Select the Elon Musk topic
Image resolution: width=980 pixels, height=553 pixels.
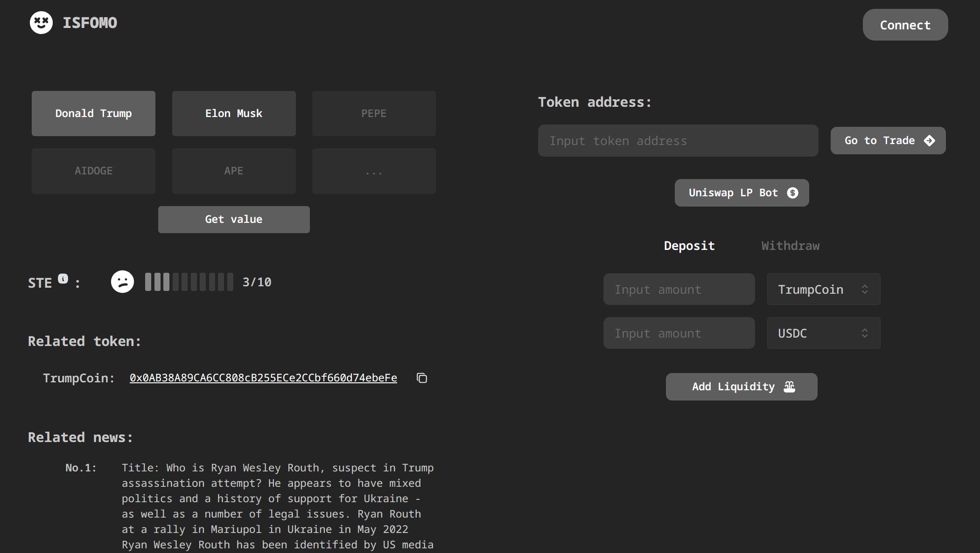pos(234,113)
